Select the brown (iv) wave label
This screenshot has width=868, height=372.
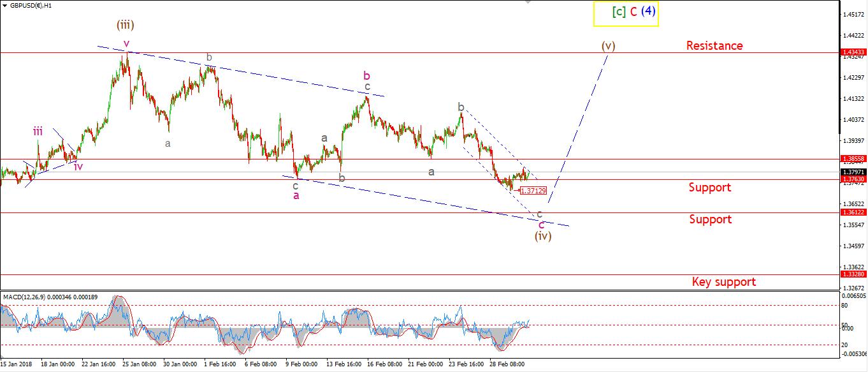pos(543,235)
